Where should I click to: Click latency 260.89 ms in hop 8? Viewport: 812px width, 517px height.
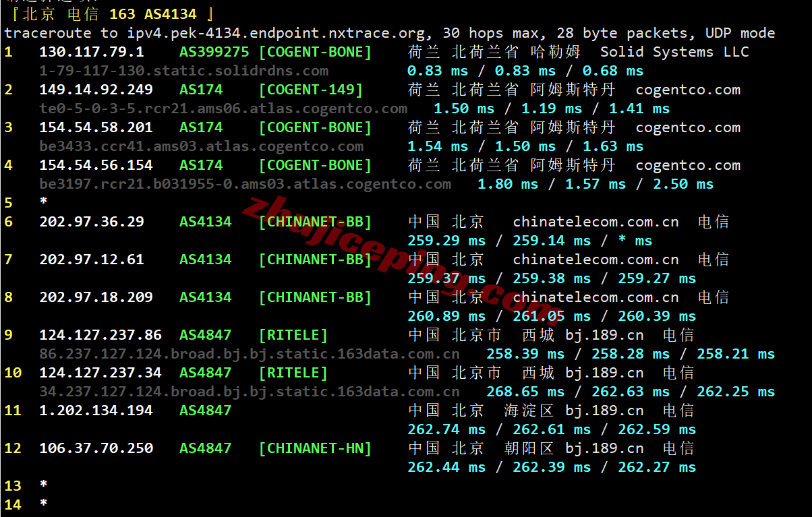pyautogui.click(x=446, y=316)
